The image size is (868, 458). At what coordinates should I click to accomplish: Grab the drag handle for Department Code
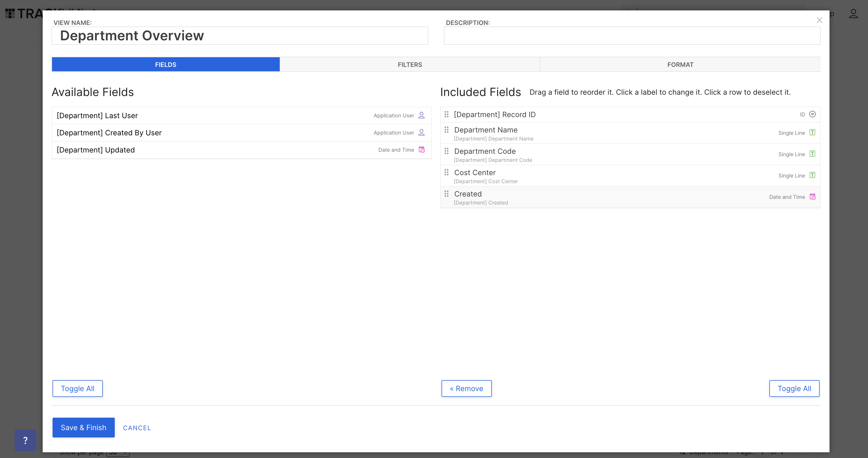coord(446,151)
